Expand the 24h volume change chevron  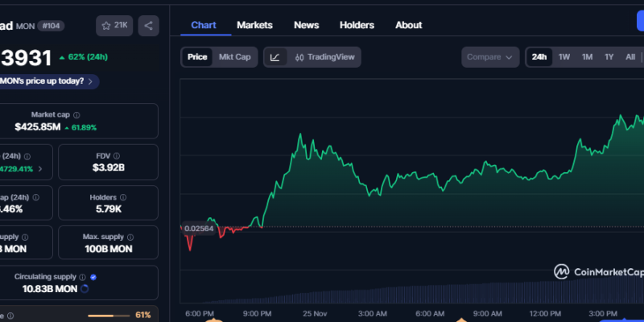pos(40,169)
